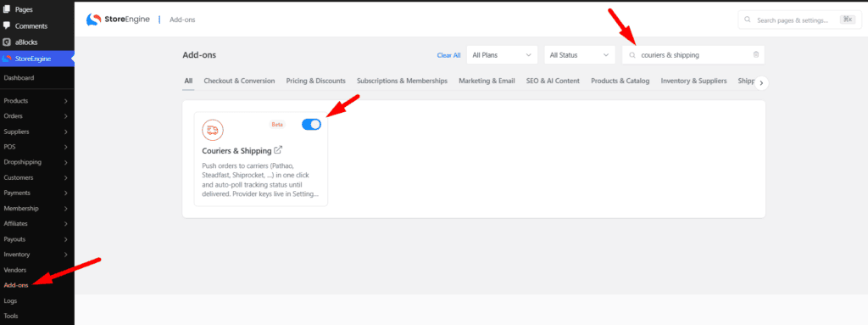The height and width of the screenshot is (325, 868).
Task: Expand the Payments submenu arrow
Action: (66, 193)
